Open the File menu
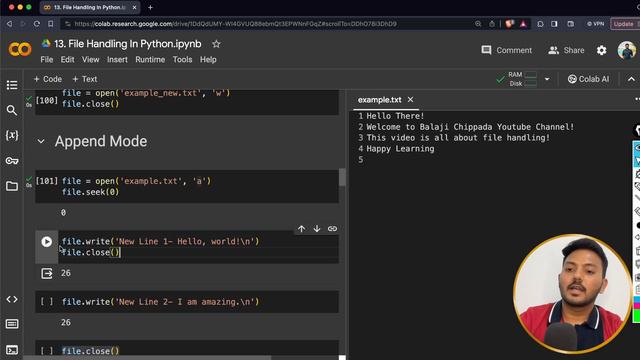This screenshot has height=360, width=640. (x=47, y=60)
